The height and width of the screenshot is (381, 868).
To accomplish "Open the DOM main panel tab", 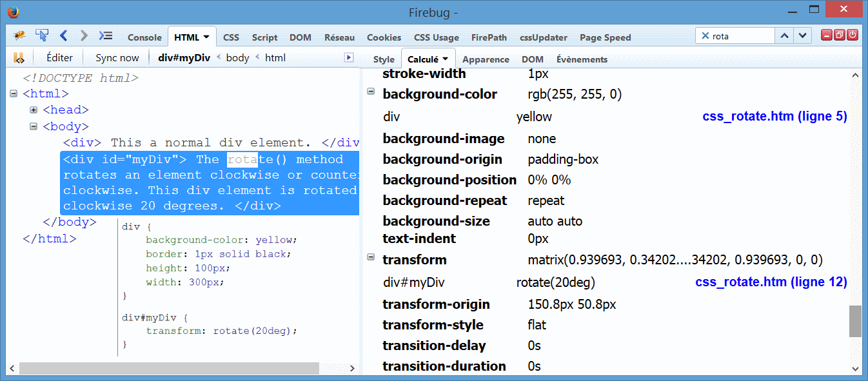I will 301,37.
